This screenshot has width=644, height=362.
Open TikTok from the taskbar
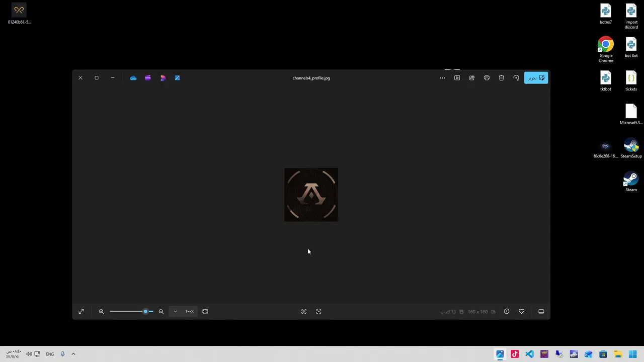(x=515, y=354)
